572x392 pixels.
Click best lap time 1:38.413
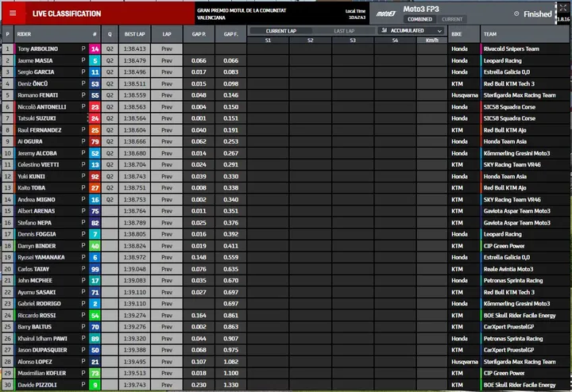[x=134, y=49]
